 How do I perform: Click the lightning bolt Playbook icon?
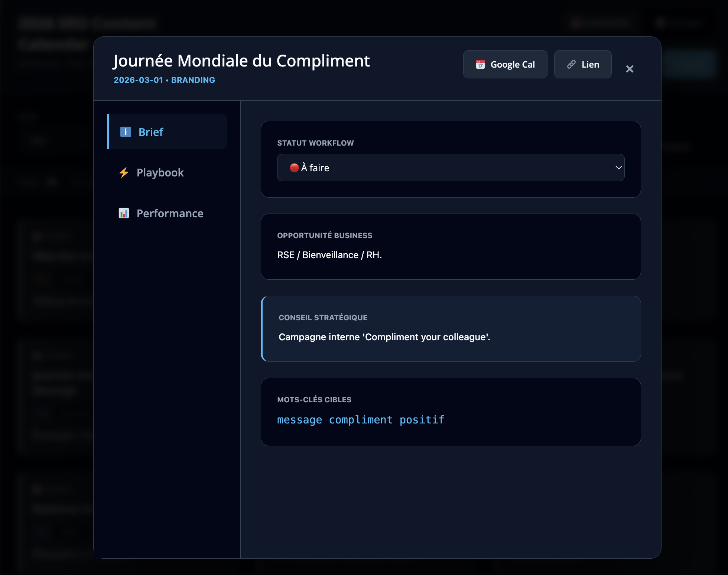(x=124, y=172)
